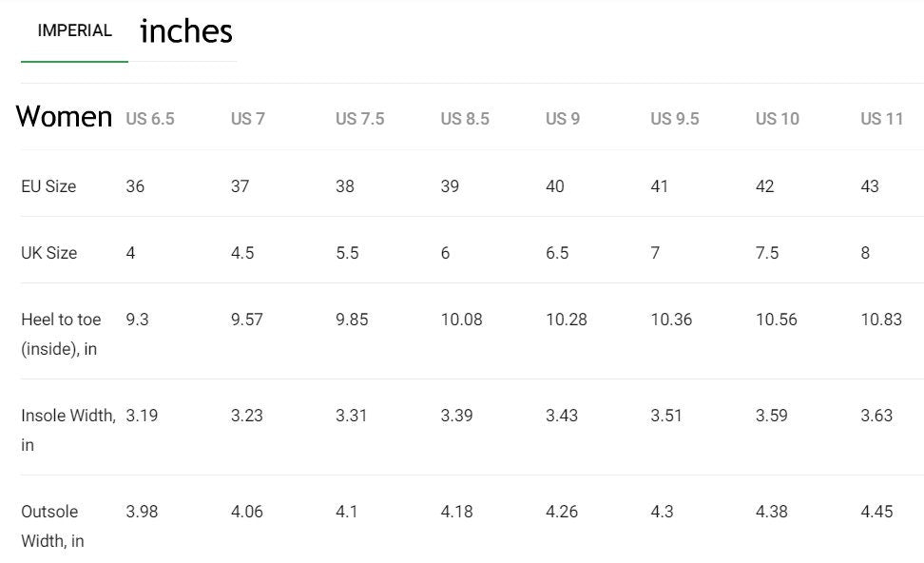Click EU size 40 cell

[x=555, y=186]
